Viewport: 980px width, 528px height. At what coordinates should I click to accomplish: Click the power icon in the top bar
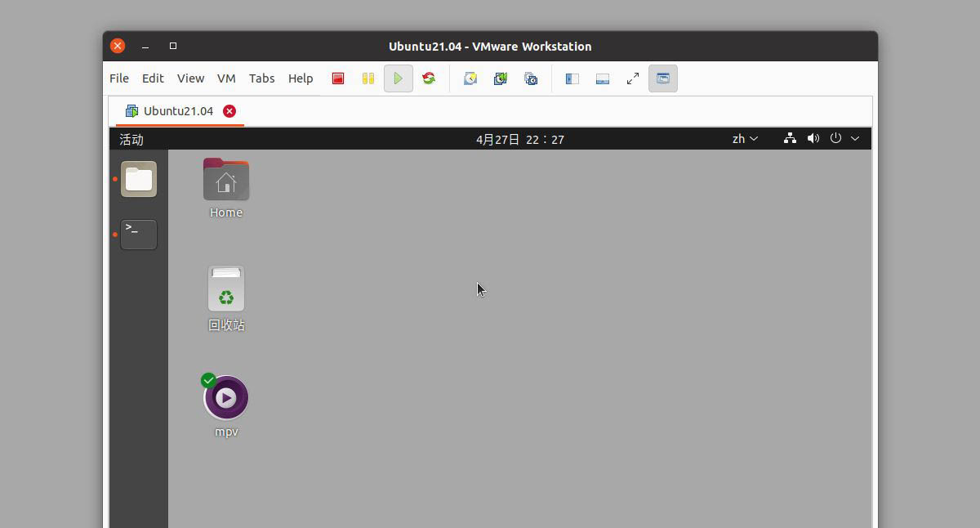pos(835,138)
